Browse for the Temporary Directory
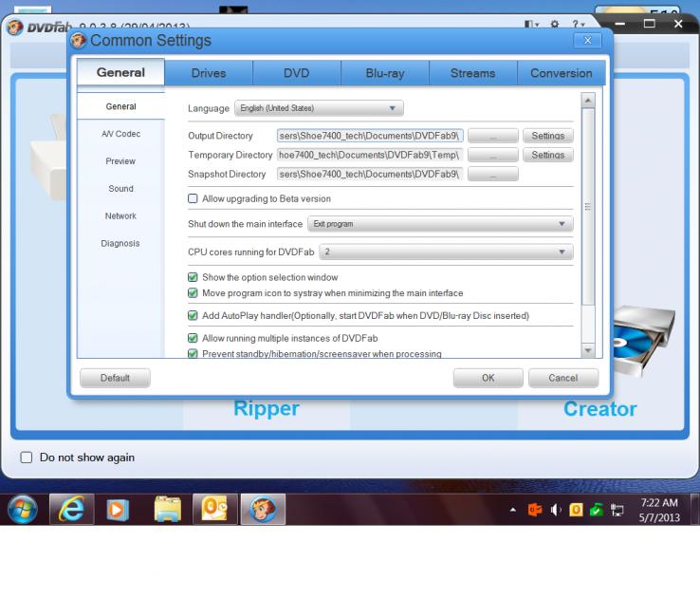 coord(493,155)
